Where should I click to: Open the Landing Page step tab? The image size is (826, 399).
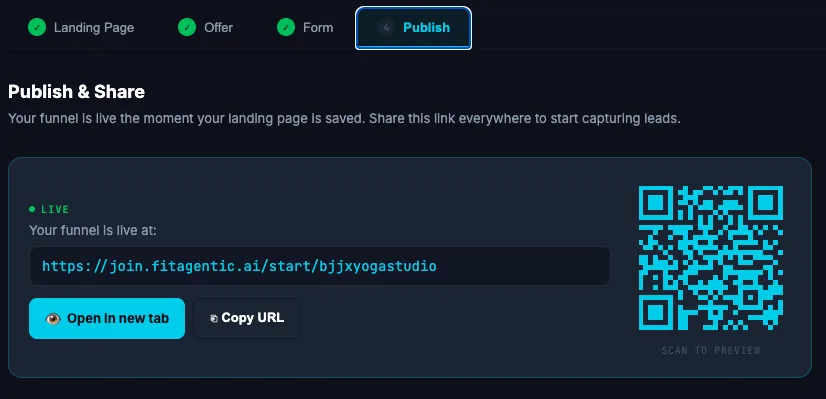[x=81, y=27]
